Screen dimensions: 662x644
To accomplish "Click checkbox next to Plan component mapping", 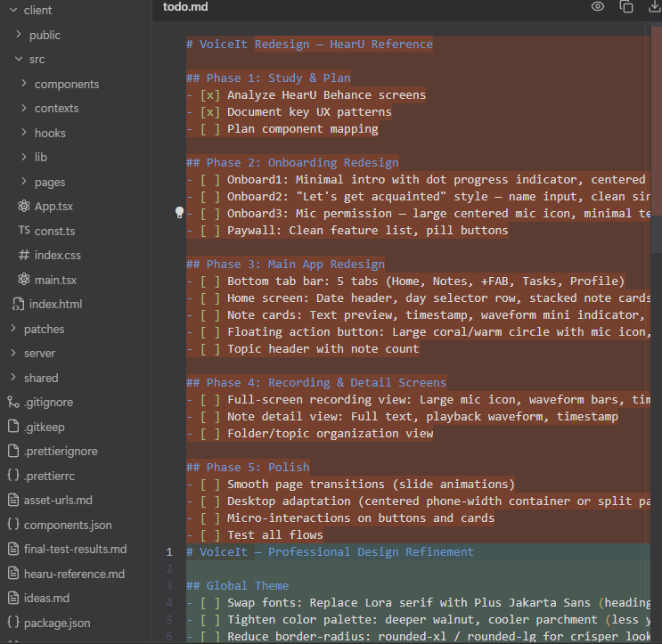I will [209, 129].
